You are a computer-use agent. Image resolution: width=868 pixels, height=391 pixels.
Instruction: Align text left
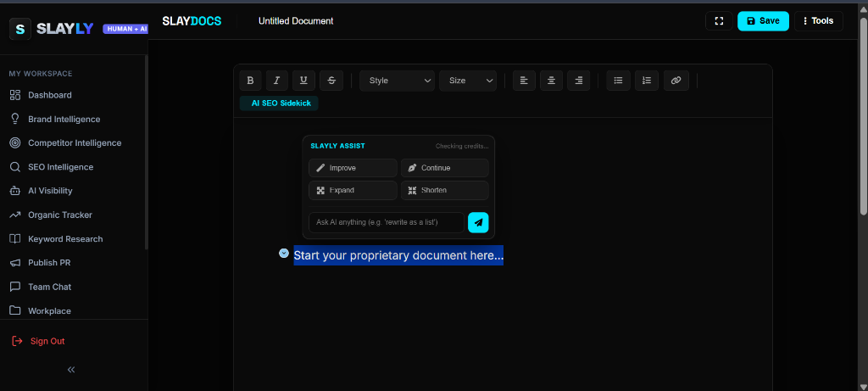pos(524,81)
